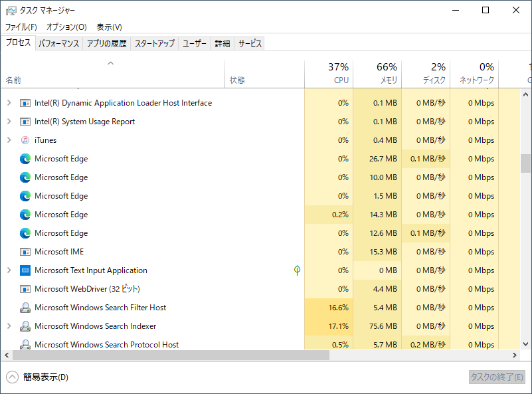Viewport: 532px width, 394px height.
Task: Switch to the パフォーマンス tab
Action: tap(58, 43)
